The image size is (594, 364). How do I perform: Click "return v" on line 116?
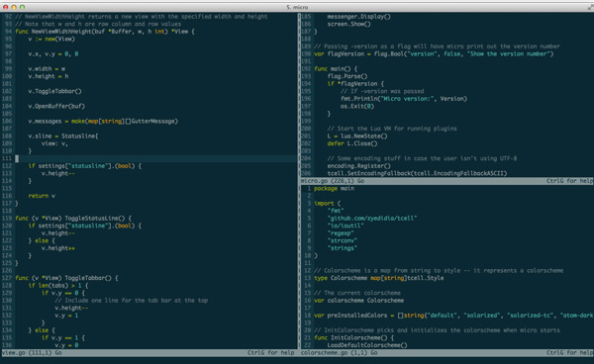point(42,196)
